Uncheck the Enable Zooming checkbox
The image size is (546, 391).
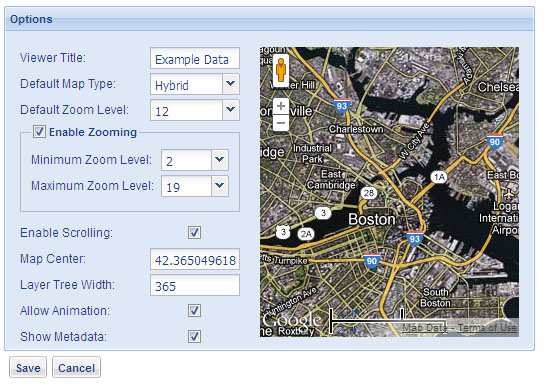(x=39, y=132)
